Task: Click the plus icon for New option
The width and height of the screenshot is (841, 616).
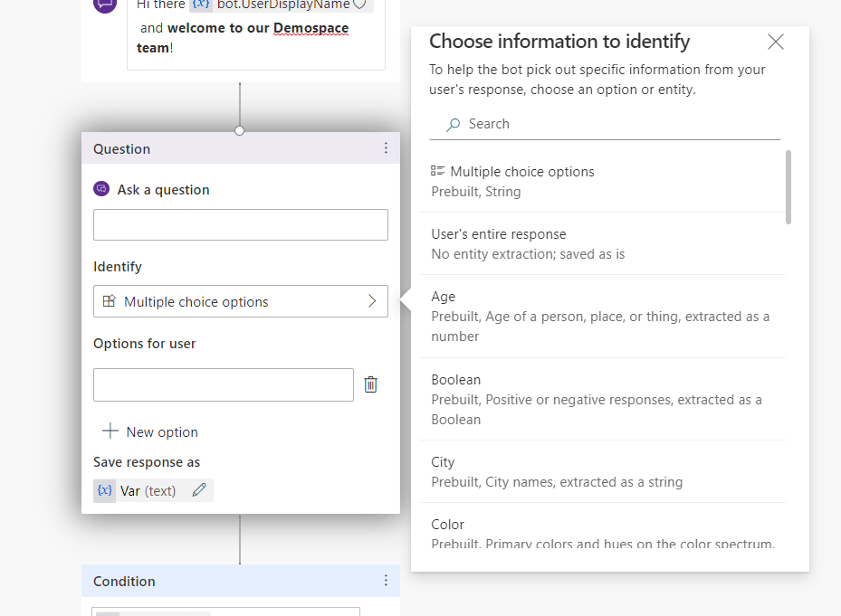Action: coord(110,431)
